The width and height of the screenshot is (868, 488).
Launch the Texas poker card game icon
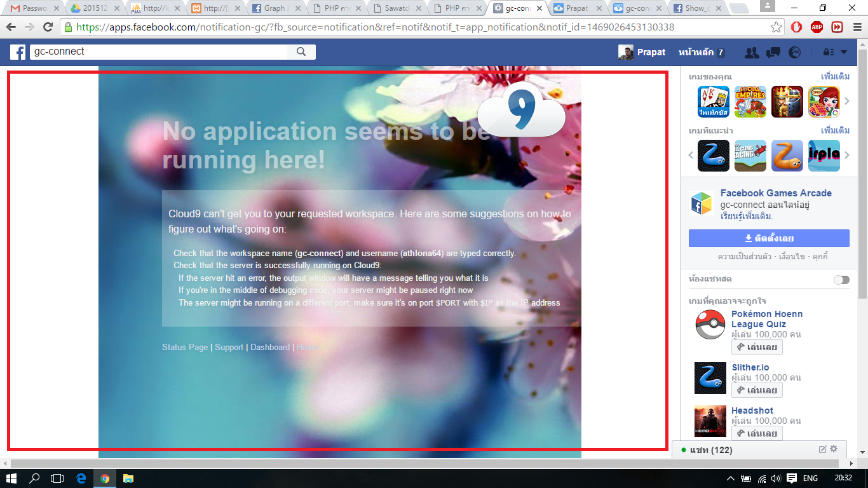(714, 102)
